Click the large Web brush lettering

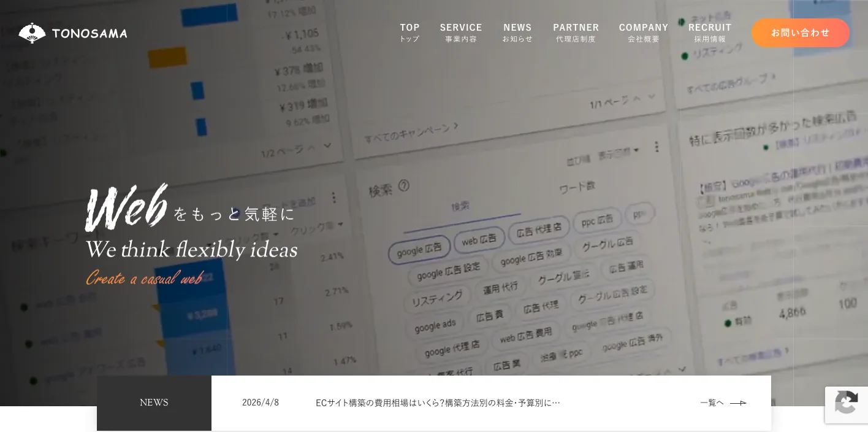[126, 207]
